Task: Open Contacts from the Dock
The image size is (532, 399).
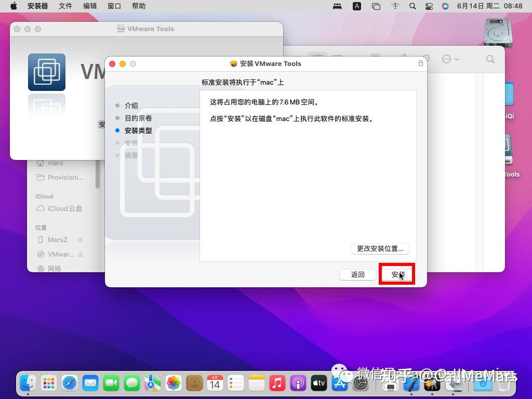Action: [194, 383]
